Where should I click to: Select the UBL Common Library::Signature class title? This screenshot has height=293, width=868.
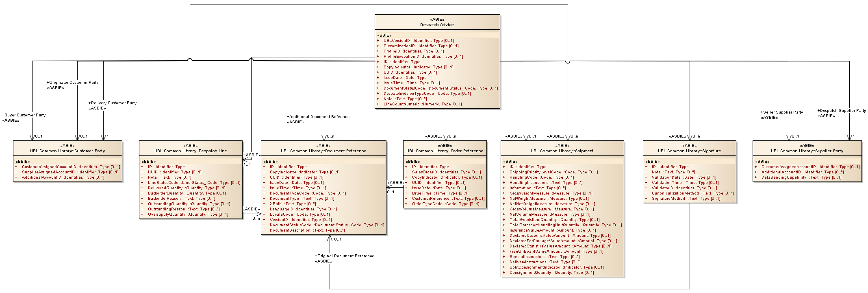pyautogui.click(x=689, y=151)
